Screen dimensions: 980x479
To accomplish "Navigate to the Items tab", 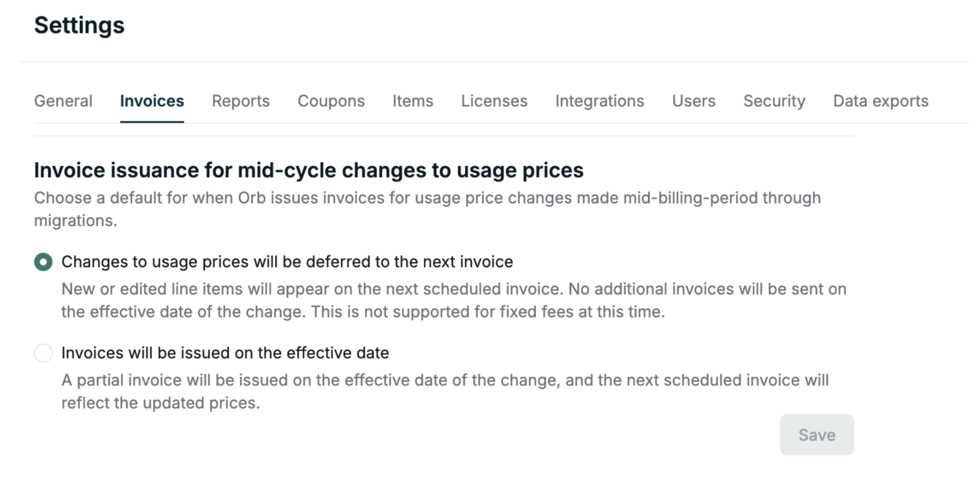I will pos(413,101).
